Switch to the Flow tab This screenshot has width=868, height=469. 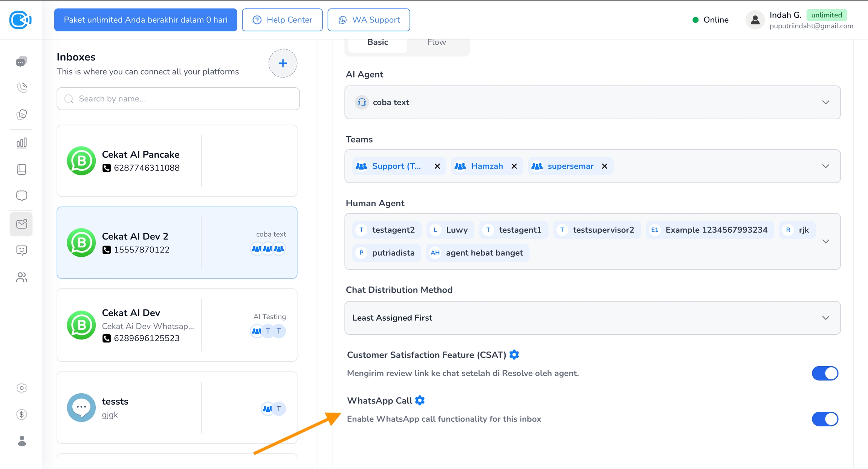tap(436, 42)
